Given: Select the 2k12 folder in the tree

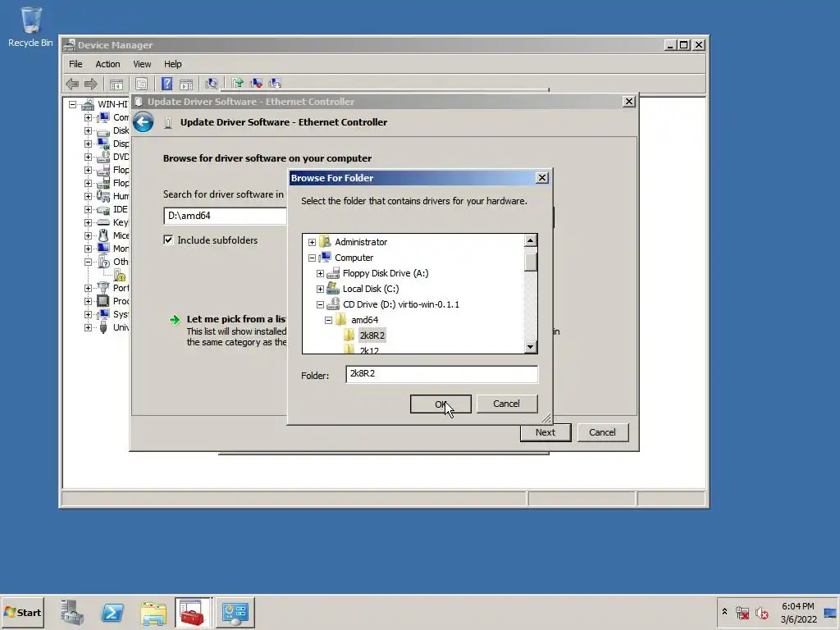Looking at the screenshot, I should (369, 349).
